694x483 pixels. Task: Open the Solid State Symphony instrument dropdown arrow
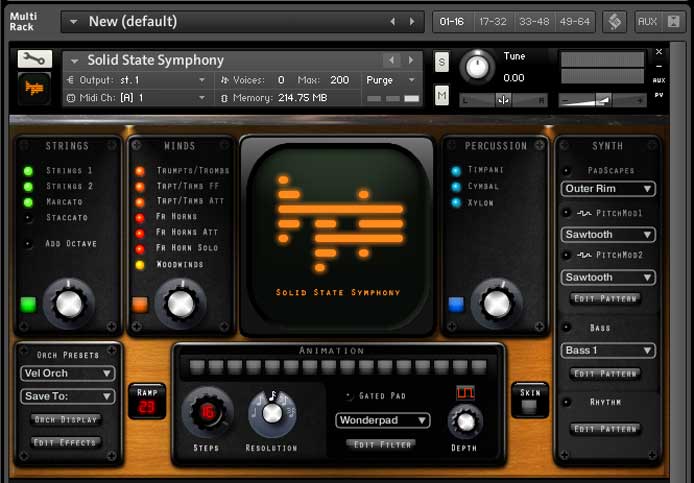tap(74, 61)
